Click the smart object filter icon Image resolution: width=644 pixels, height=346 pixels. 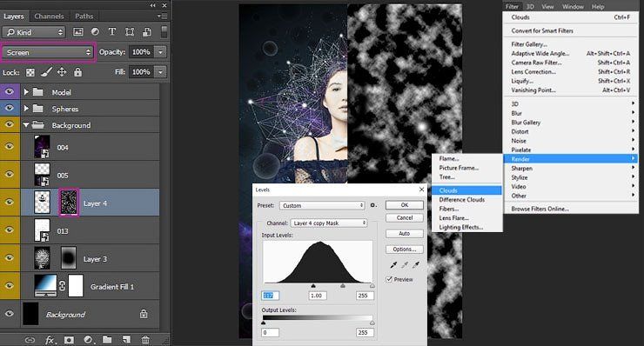coord(146,32)
